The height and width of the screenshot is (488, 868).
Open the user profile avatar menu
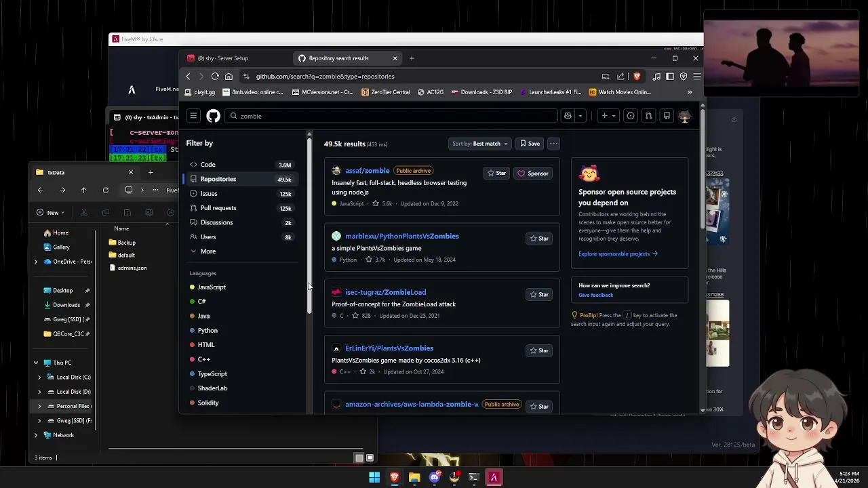point(684,116)
